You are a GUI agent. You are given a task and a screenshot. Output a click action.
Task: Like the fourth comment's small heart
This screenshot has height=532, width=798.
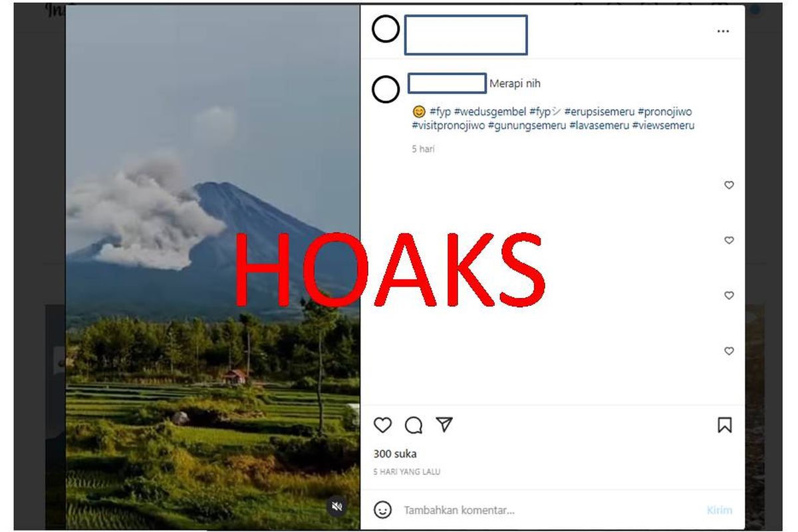[x=729, y=350]
